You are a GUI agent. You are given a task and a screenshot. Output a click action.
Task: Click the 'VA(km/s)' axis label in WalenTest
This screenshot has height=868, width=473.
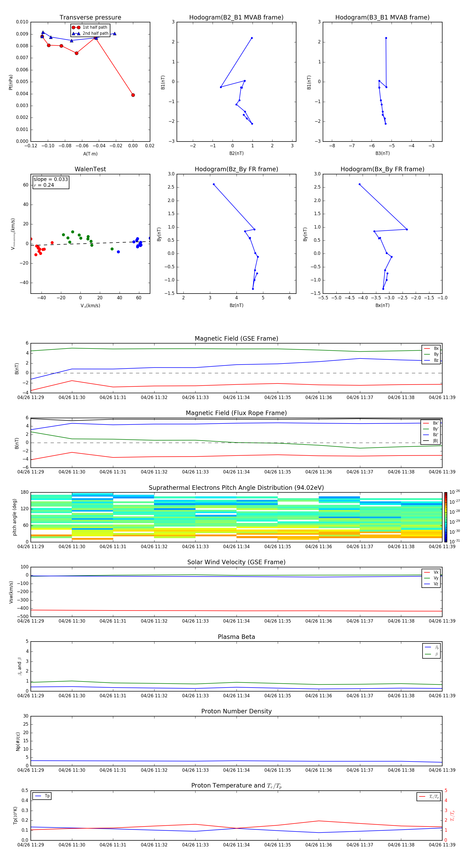point(90,306)
